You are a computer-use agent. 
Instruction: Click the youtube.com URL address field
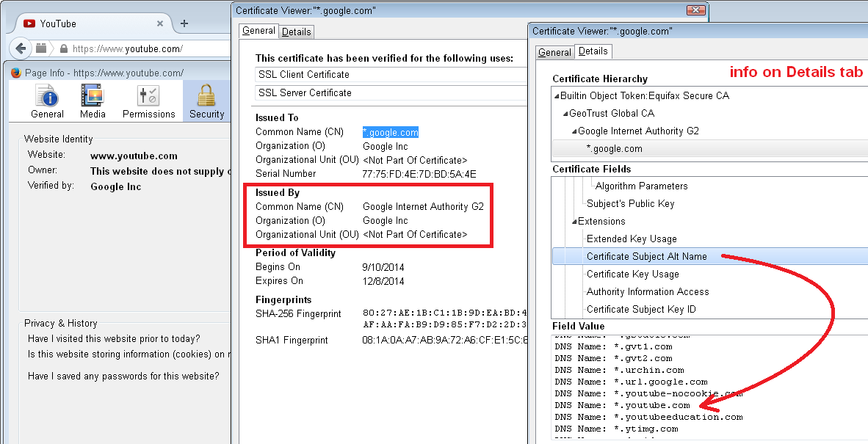pos(140,49)
